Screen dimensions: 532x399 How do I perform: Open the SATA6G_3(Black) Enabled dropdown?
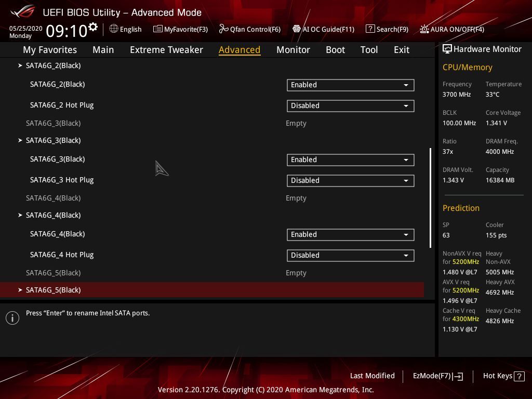pyautogui.click(x=351, y=160)
